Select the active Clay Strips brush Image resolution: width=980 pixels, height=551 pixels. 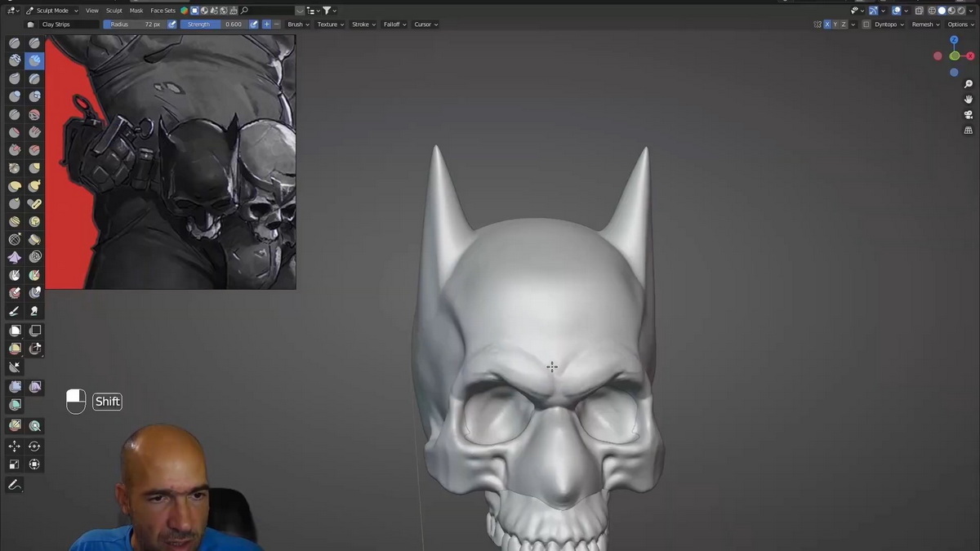(34, 60)
